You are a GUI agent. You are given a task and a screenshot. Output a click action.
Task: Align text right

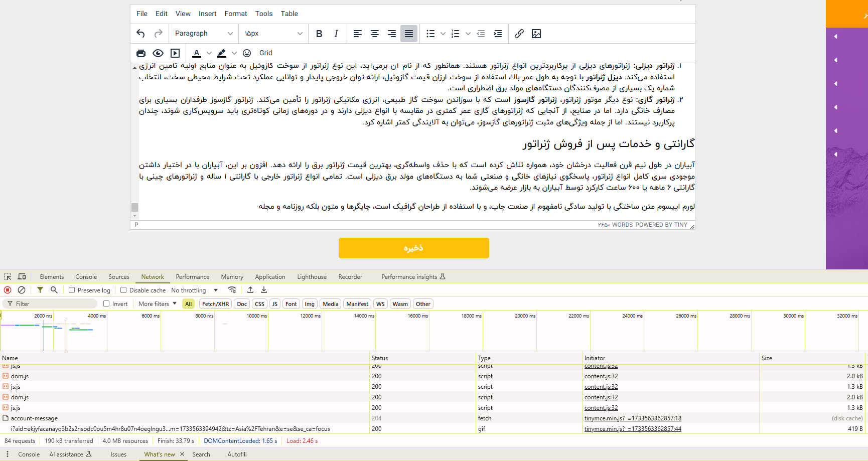(x=392, y=34)
